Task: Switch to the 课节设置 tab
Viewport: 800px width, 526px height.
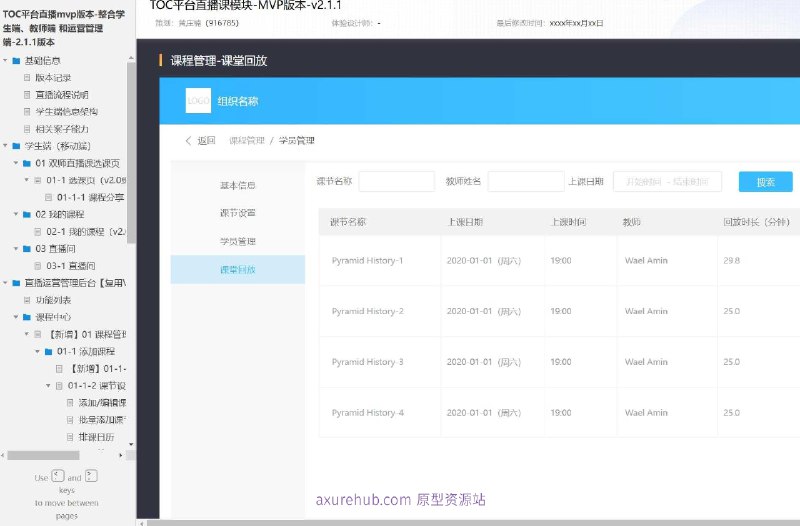Action: point(238,213)
